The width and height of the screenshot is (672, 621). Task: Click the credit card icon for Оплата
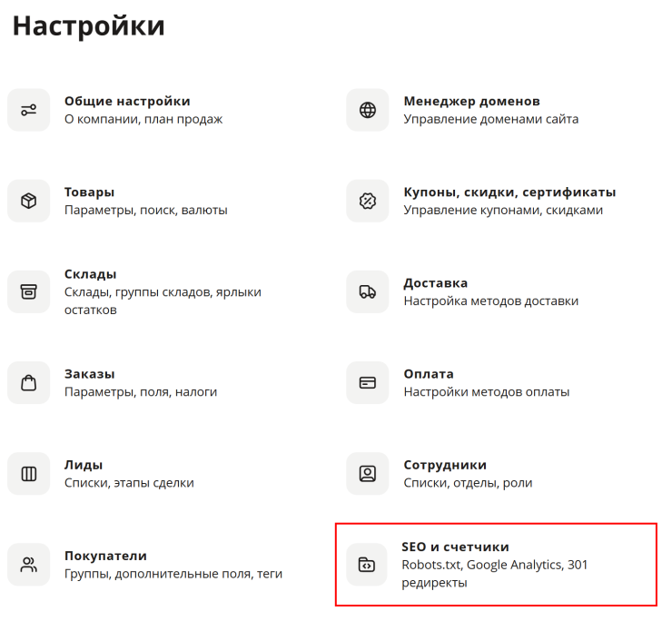coord(368,383)
